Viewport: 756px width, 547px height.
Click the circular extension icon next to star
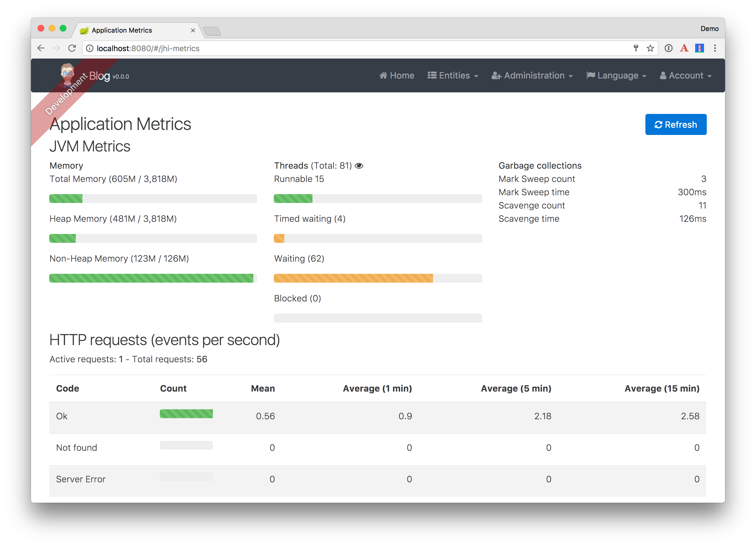[668, 48]
